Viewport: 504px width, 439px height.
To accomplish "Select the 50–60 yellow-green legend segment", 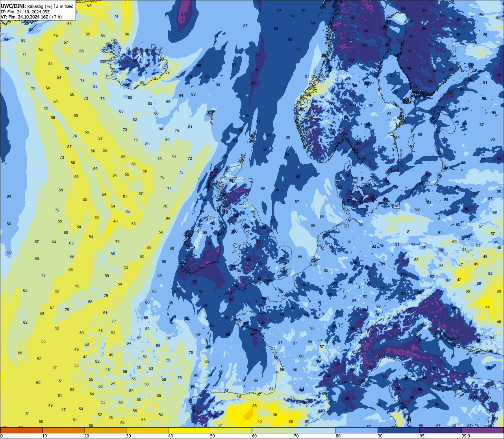I will [231, 430].
